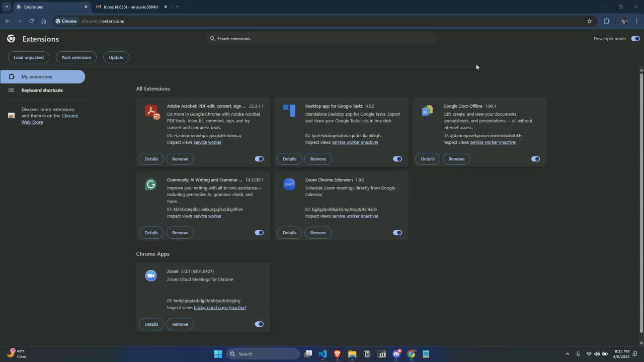Open a new browser tab
This screenshot has height=362, width=644.
[x=178, y=7]
